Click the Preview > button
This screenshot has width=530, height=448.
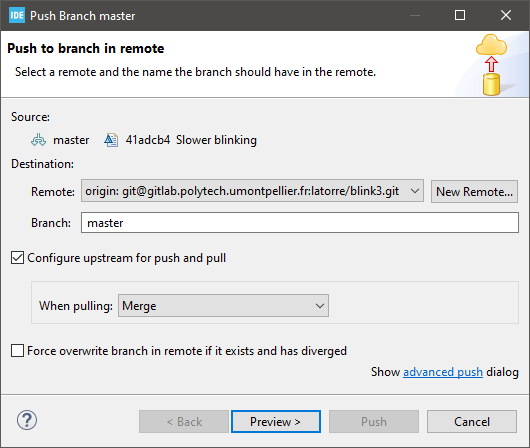click(276, 422)
